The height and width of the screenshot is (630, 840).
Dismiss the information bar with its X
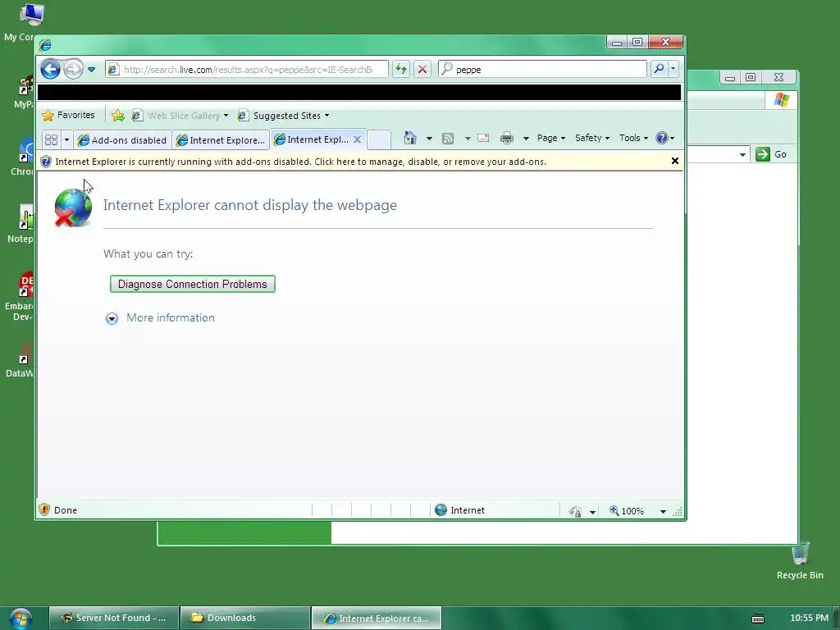coord(675,161)
